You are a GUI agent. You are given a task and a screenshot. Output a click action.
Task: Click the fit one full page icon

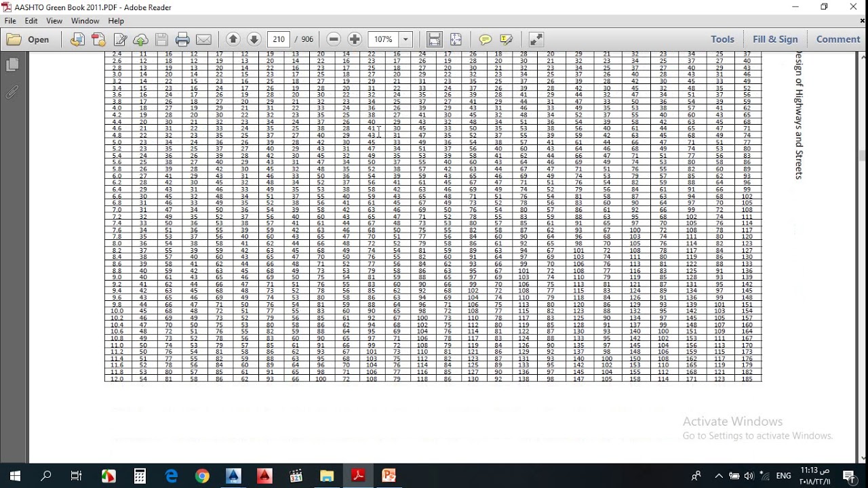456,39
